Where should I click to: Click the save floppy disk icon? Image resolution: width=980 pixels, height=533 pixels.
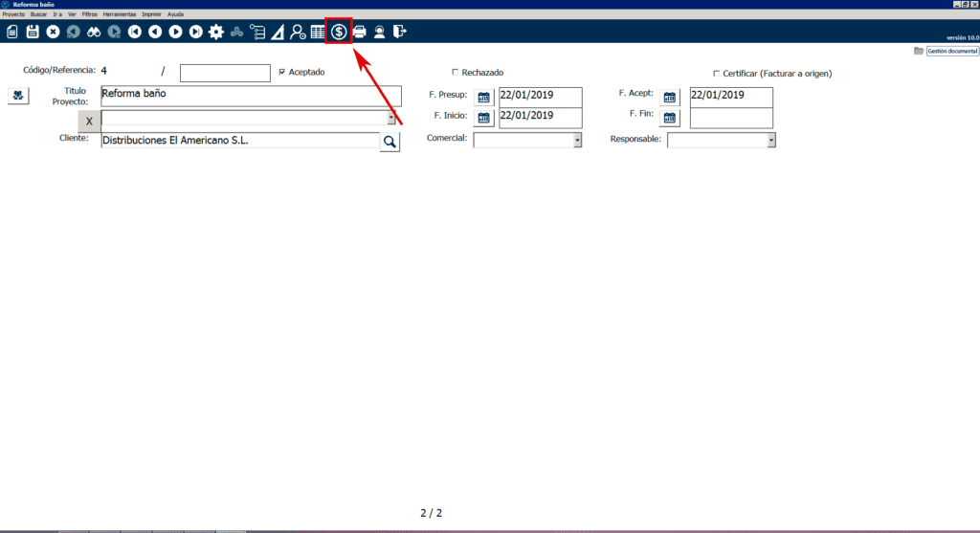pyautogui.click(x=33, y=32)
